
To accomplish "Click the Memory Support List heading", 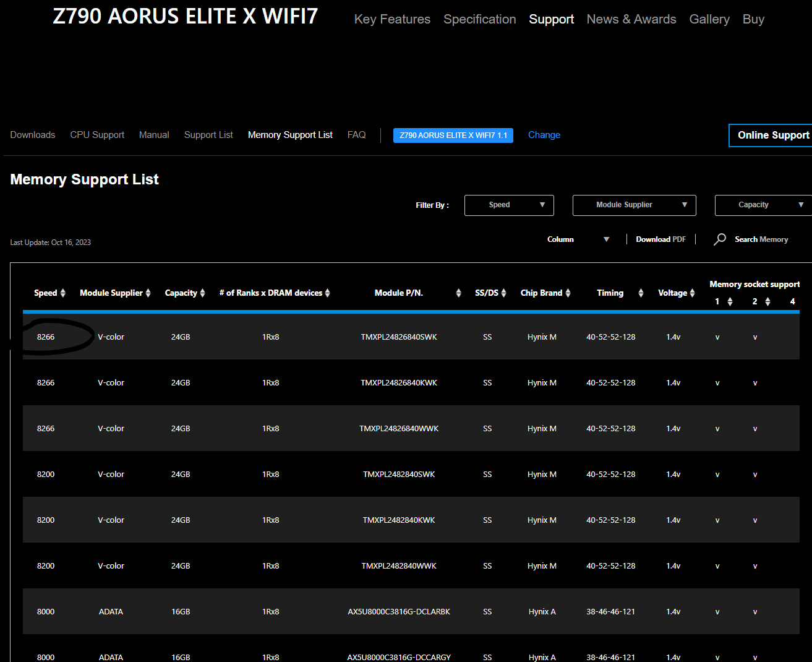I will point(85,179).
